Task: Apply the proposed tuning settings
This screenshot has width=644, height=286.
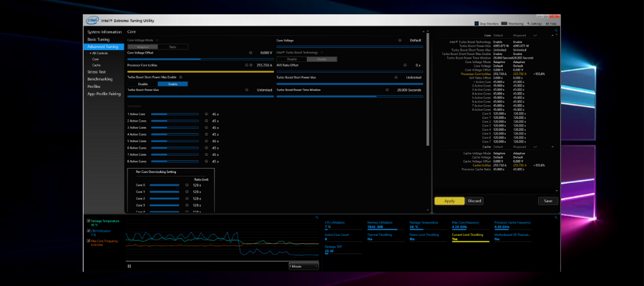Action: coord(449,201)
